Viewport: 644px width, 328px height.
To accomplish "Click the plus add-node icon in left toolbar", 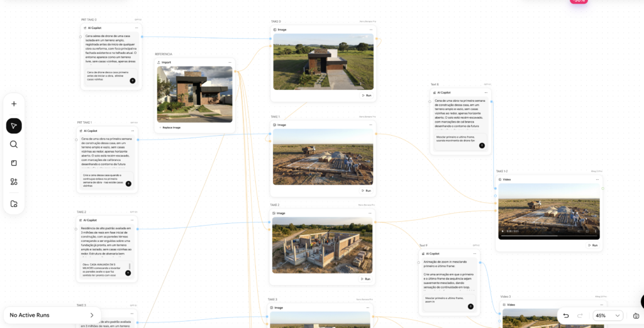I will point(14,104).
